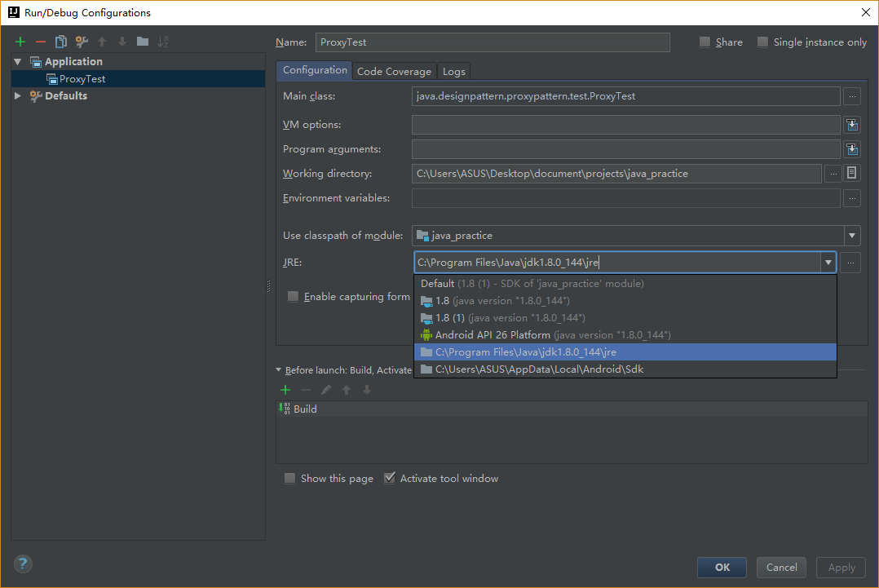Focus the Name input field
This screenshot has width=879, height=588.
pos(493,42)
